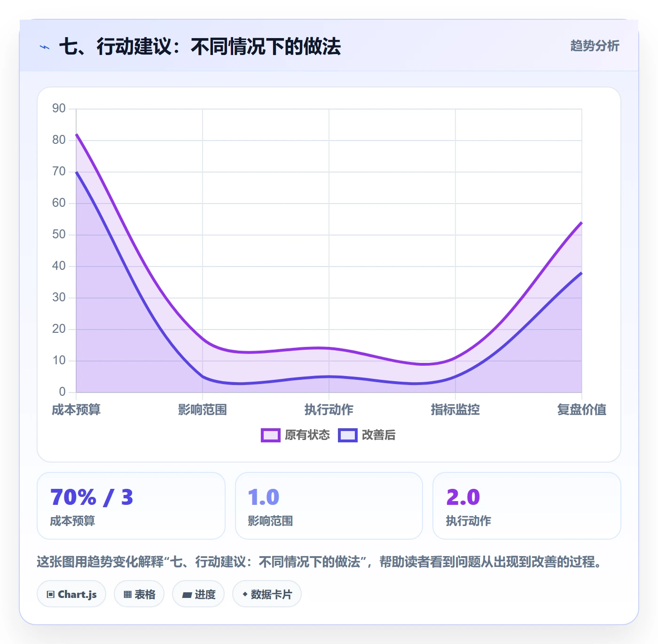Image resolution: width=658 pixels, height=644 pixels.
Task: Click the grid icon in the 表格 tag
Action: pyautogui.click(x=127, y=595)
